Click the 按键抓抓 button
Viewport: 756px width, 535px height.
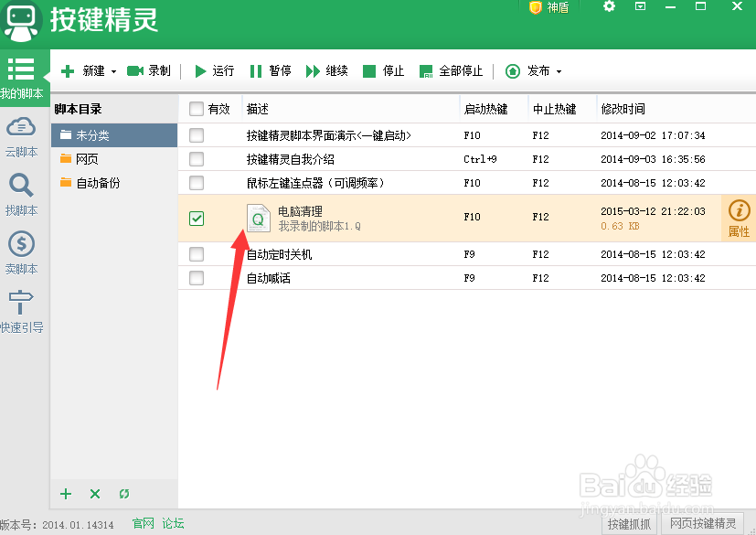[629, 524]
